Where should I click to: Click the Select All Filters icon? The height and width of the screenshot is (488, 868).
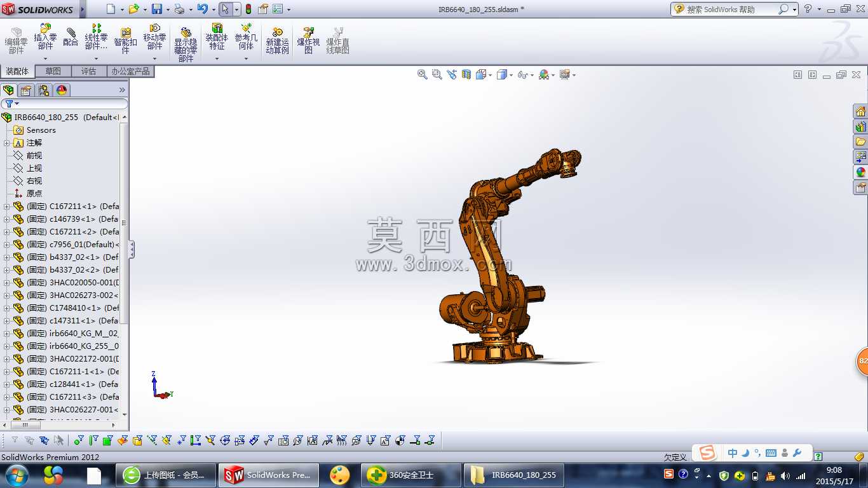pyautogui.click(x=44, y=440)
